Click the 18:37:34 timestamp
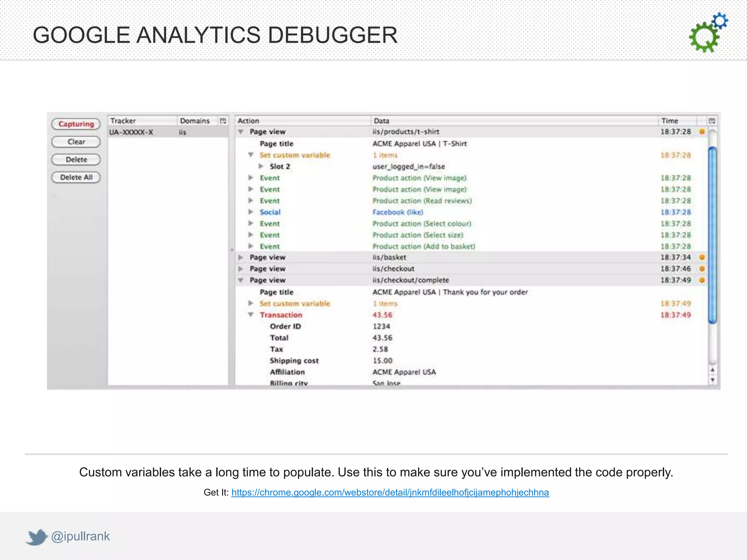Viewport: 747px width, 560px height. (x=676, y=257)
